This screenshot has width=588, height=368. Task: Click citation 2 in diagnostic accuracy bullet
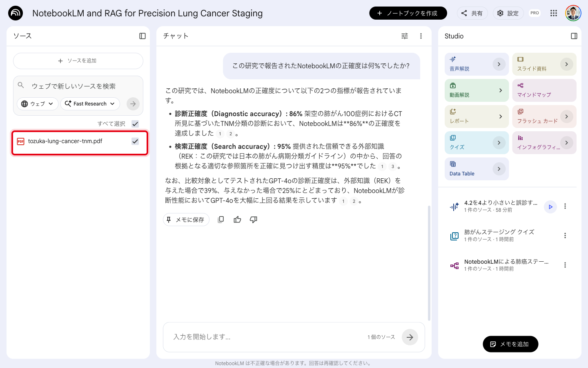(231, 134)
